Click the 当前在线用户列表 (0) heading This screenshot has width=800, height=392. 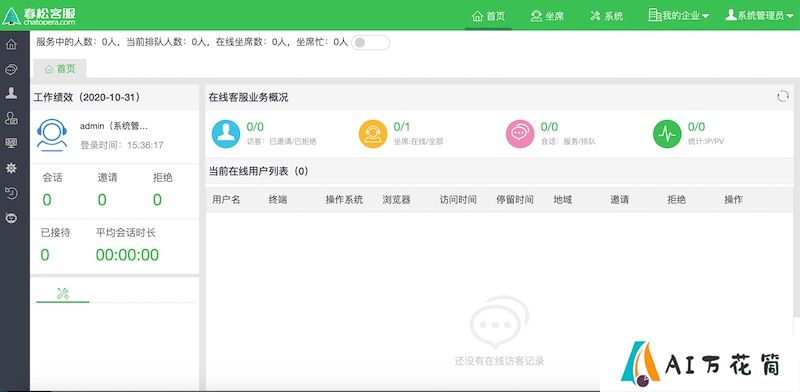click(x=259, y=172)
